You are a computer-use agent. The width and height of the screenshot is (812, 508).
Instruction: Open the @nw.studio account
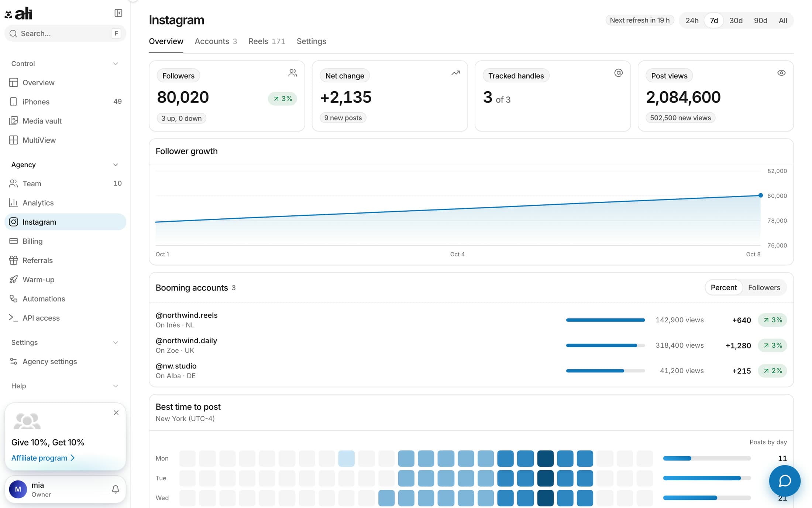click(x=176, y=366)
